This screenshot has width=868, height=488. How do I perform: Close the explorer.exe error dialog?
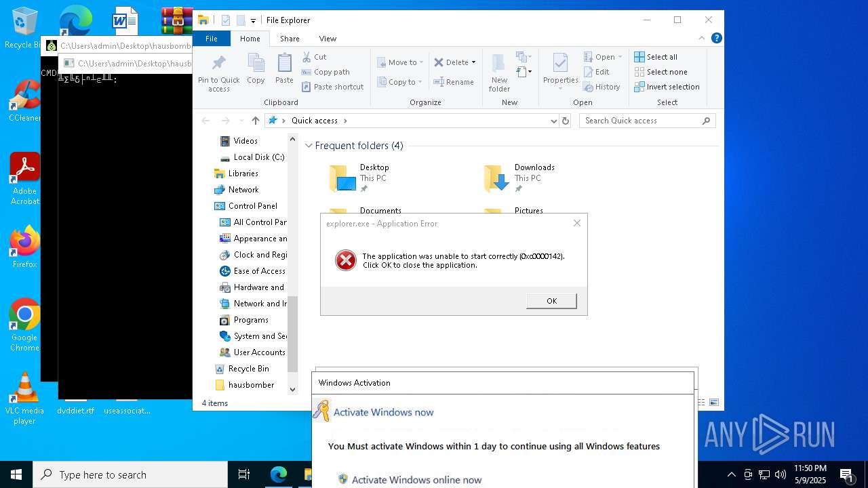(577, 223)
